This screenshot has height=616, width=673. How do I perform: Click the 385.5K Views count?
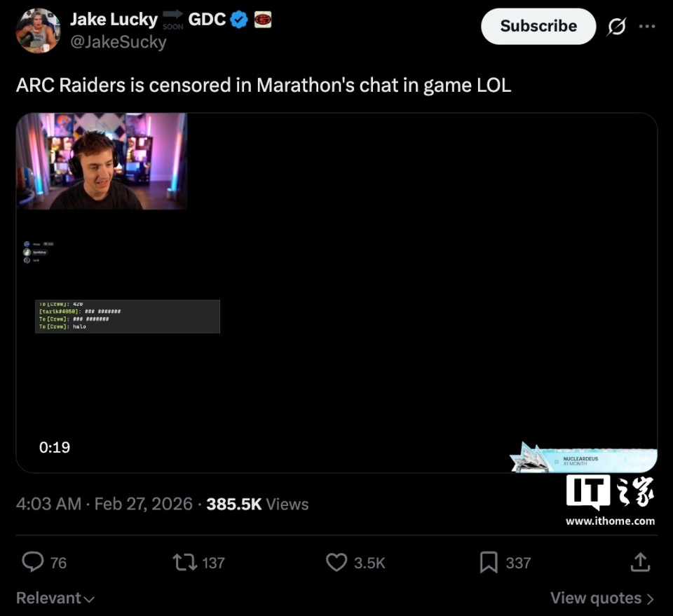click(x=257, y=504)
